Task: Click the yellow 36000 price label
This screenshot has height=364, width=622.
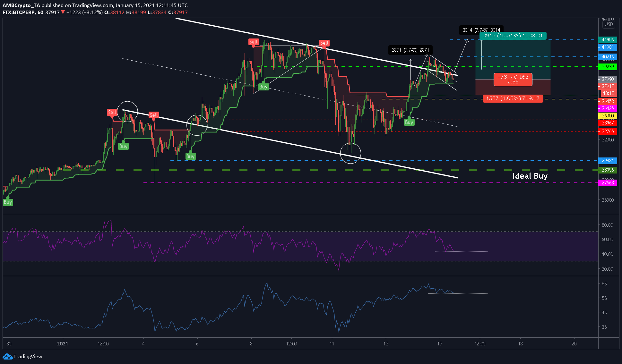Action: [x=608, y=116]
